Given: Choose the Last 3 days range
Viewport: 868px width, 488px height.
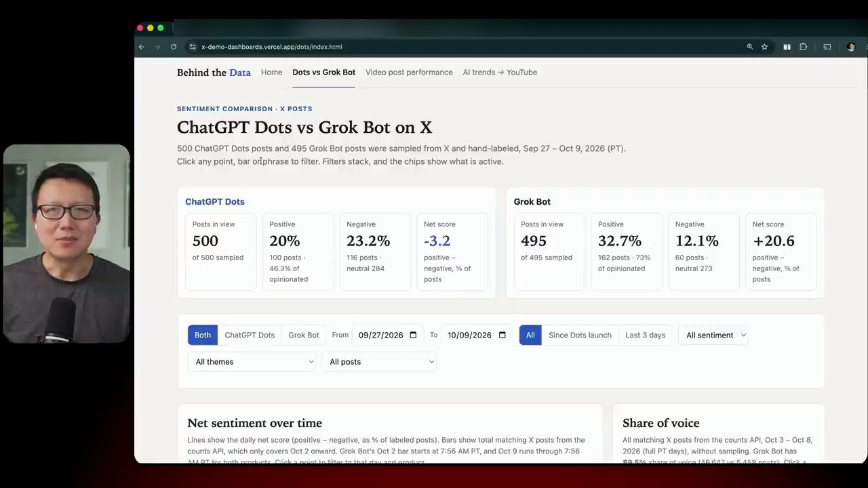Looking at the screenshot, I should [x=645, y=335].
